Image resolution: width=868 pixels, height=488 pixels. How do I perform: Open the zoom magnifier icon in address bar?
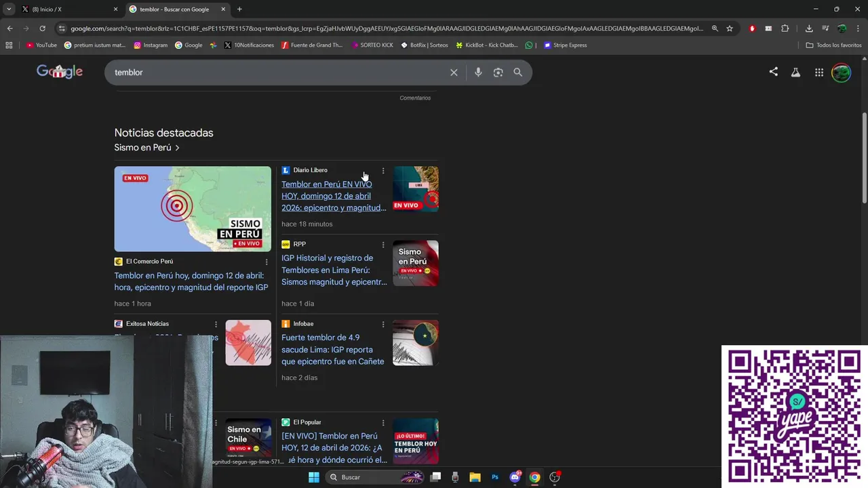pyautogui.click(x=715, y=28)
